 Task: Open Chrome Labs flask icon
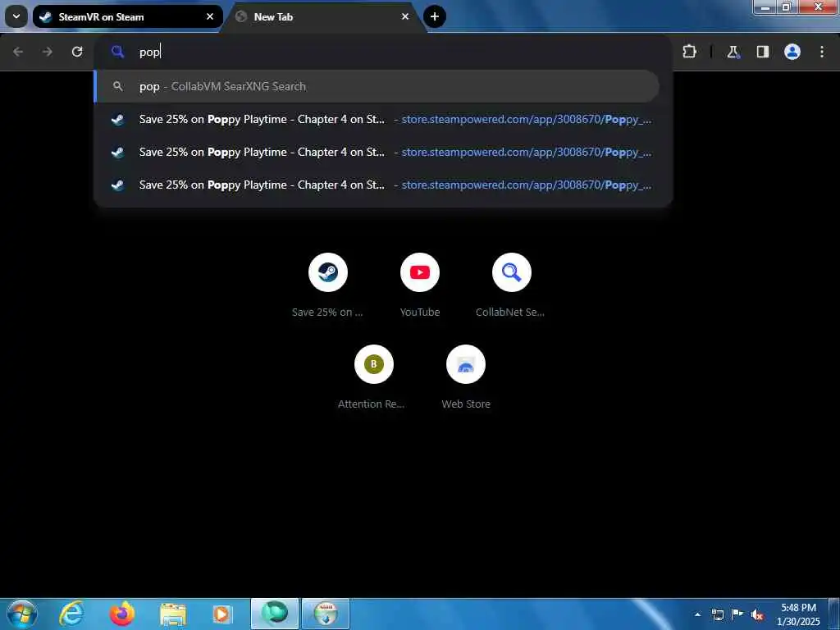pos(733,52)
